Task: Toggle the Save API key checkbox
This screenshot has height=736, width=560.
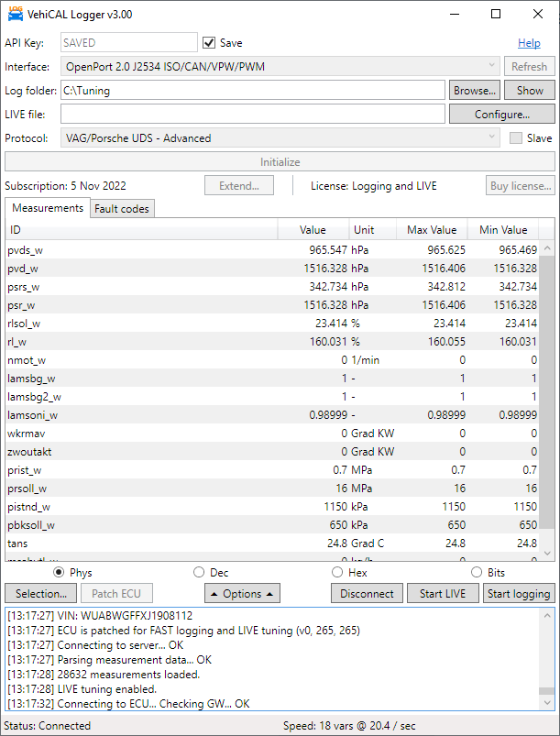Action: pos(209,43)
